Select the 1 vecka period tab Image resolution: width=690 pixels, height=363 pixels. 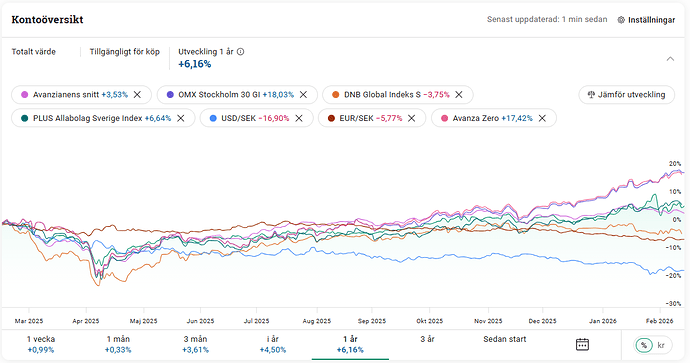tap(41, 345)
